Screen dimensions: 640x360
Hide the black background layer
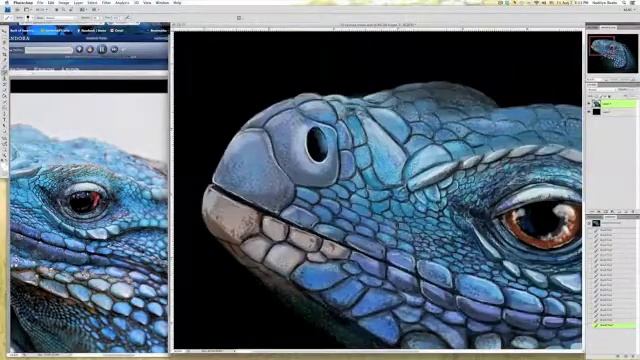pos(589,111)
